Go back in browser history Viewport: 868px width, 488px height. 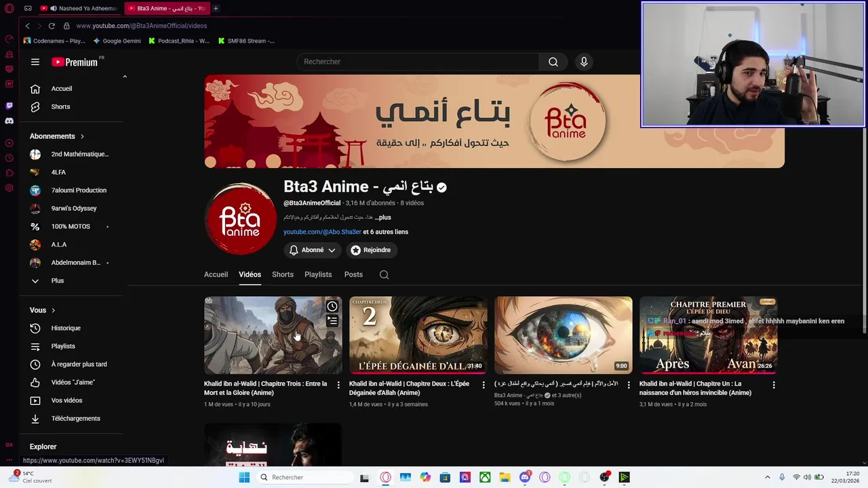(x=27, y=26)
